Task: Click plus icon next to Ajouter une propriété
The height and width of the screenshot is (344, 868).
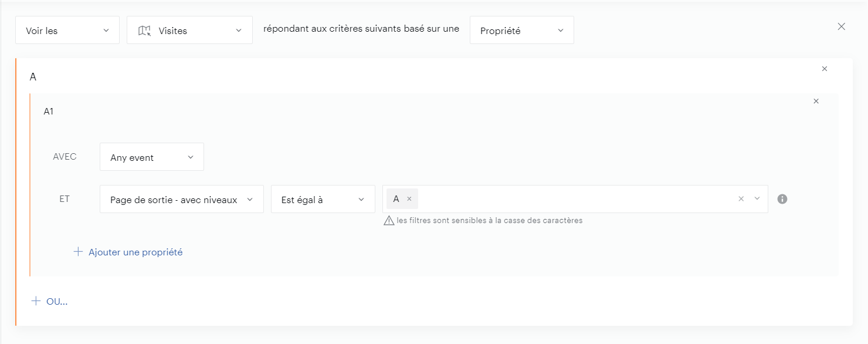Action: (78, 252)
